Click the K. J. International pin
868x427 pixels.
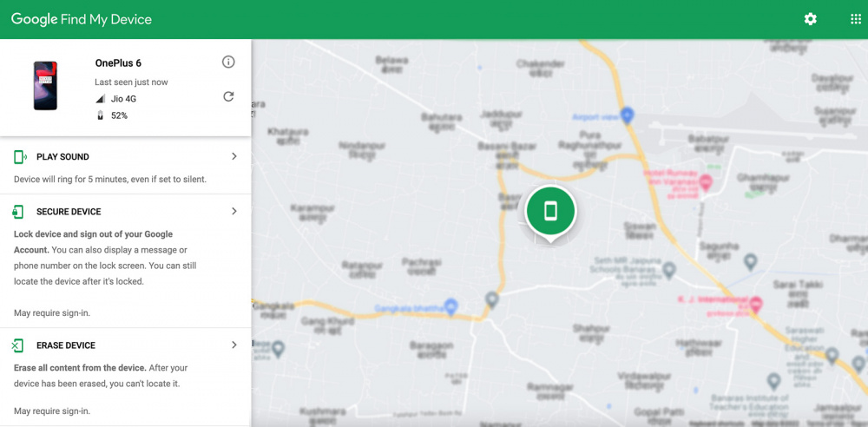tap(756, 304)
